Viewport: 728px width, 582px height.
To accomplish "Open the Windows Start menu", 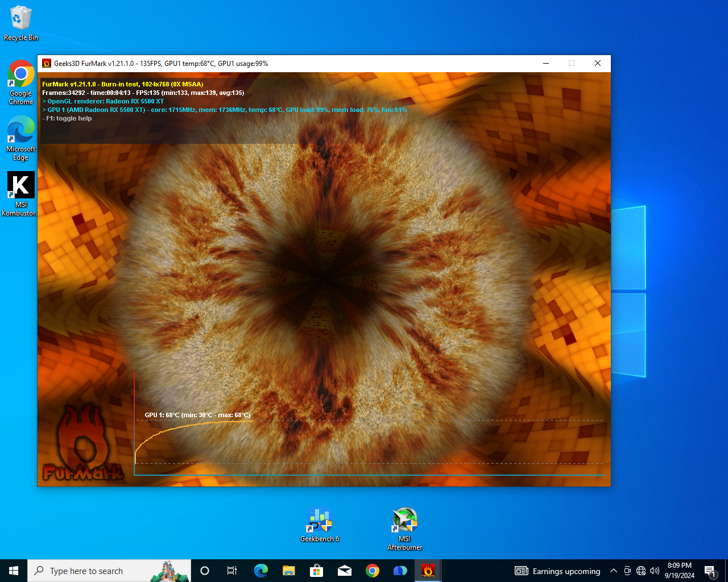I will coord(14,571).
